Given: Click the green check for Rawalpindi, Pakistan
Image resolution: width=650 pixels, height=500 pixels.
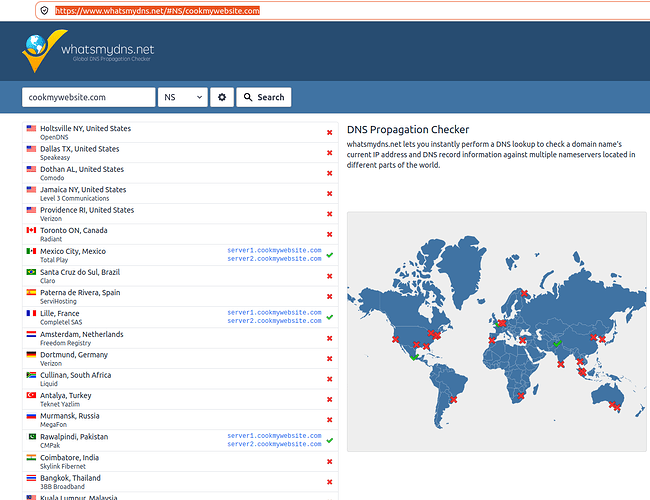Looking at the screenshot, I should click(330, 440).
